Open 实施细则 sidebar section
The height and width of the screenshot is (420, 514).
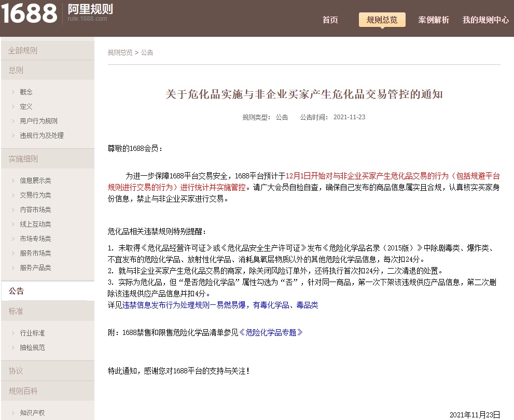(48, 159)
